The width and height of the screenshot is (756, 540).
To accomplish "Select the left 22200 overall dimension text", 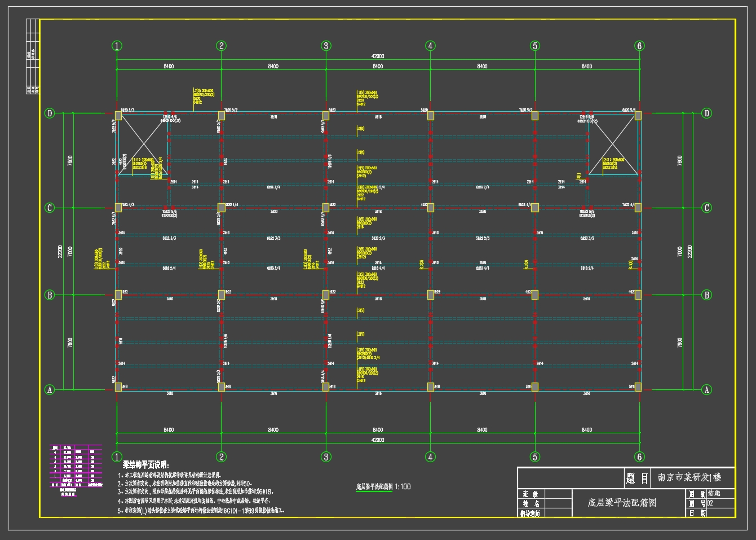I will click(60, 252).
